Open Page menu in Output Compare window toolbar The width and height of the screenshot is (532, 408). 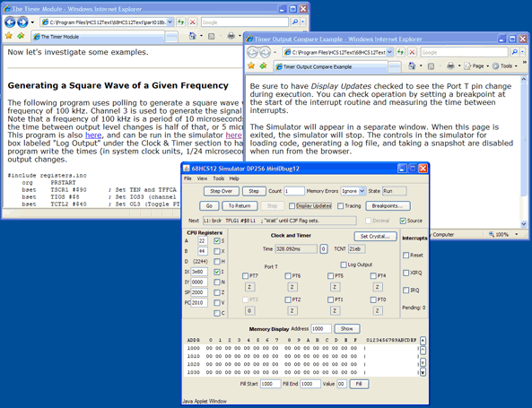click(477, 66)
